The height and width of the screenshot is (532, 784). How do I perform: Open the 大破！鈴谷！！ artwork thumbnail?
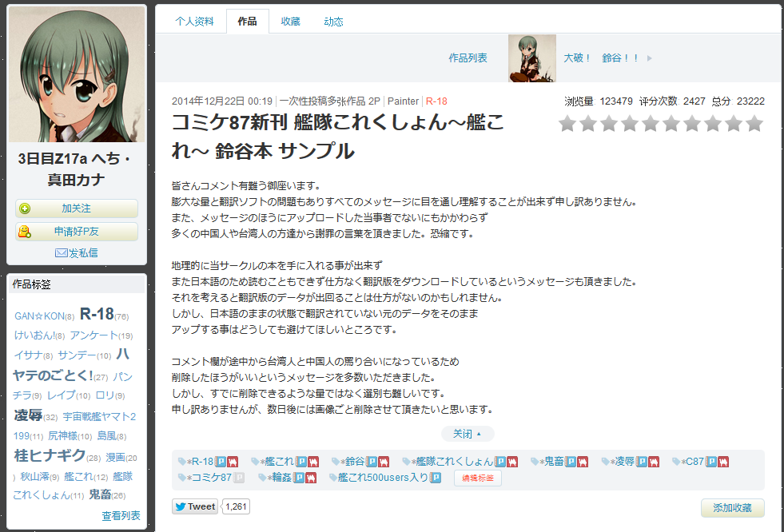(x=531, y=58)
